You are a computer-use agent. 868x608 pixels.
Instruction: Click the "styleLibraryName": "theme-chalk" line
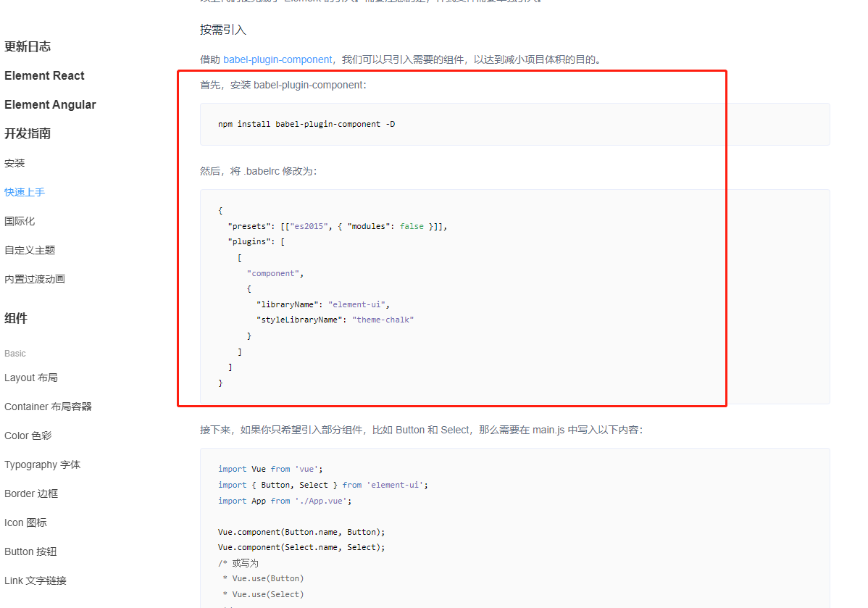[335, 320]
